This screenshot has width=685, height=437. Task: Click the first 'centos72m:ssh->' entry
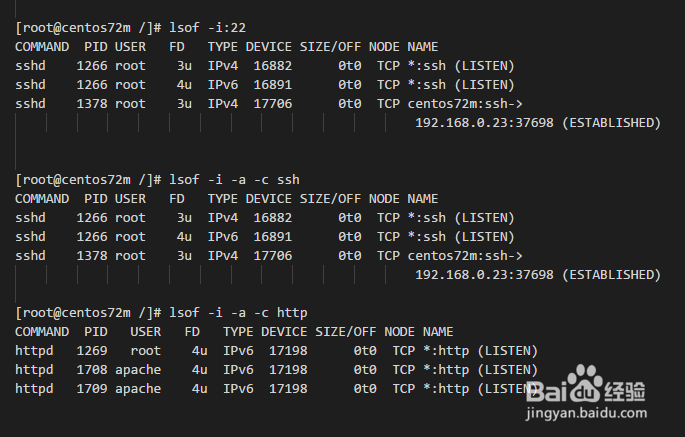click(465, 104)
